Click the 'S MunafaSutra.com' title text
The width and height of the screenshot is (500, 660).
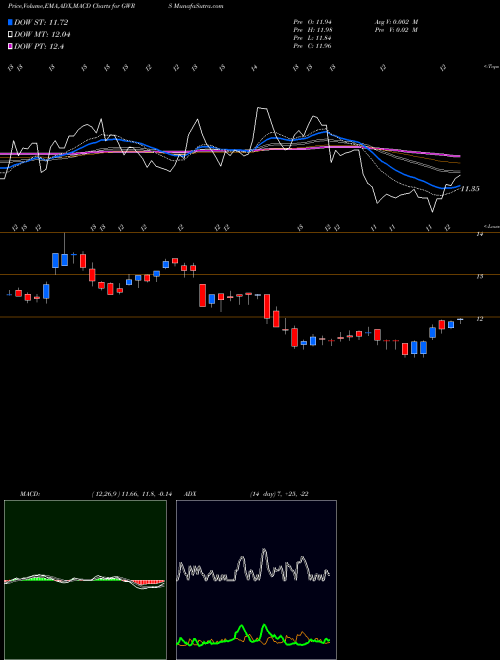pos(198,6)
